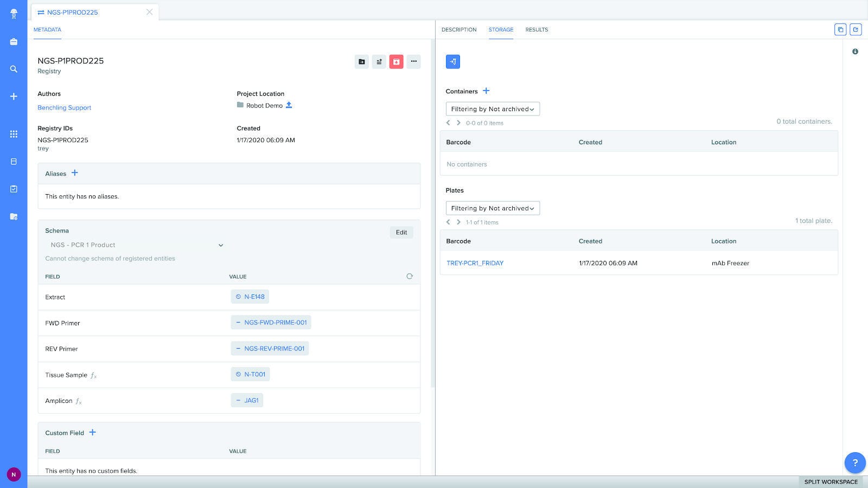The height and width of the screenshot is (488, 868).
Task: Click the NGS-FWD-PRIME-001 primer chip
Action: coord(271,323)
